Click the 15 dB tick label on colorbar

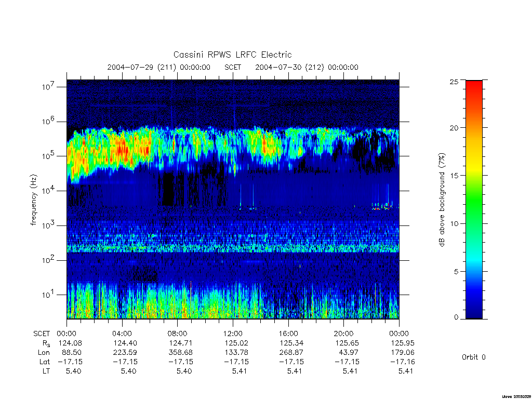coord(454,176)
